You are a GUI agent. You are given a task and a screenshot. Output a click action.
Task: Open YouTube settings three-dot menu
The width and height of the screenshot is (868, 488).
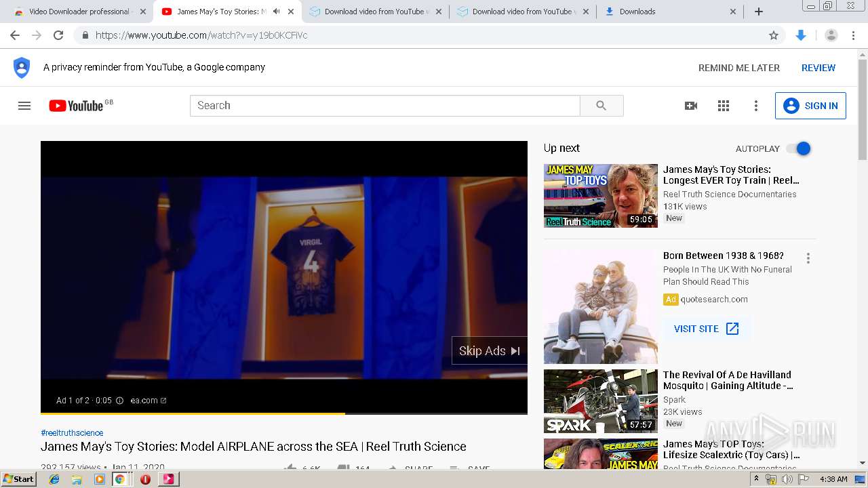pos(756,106)
